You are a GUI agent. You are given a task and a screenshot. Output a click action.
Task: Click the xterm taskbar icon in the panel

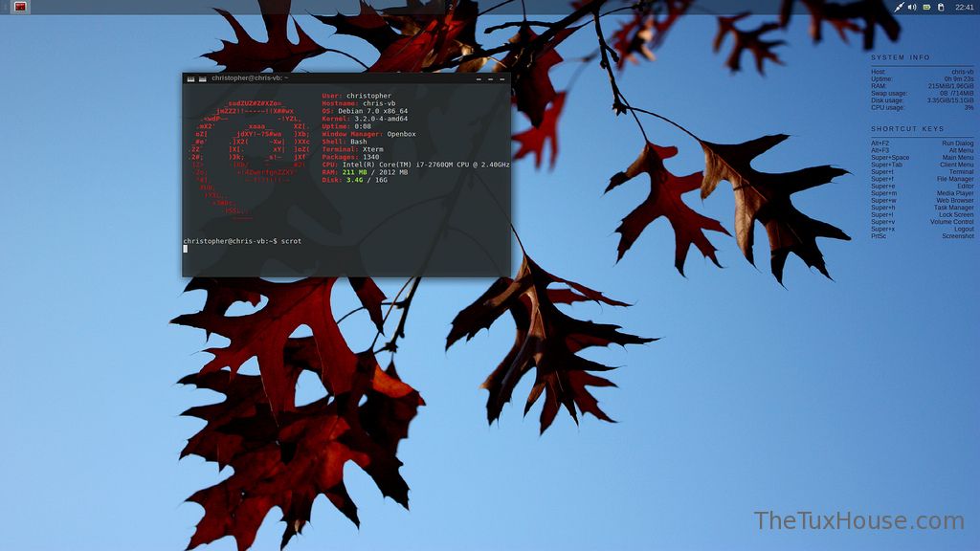click(20, 7)
